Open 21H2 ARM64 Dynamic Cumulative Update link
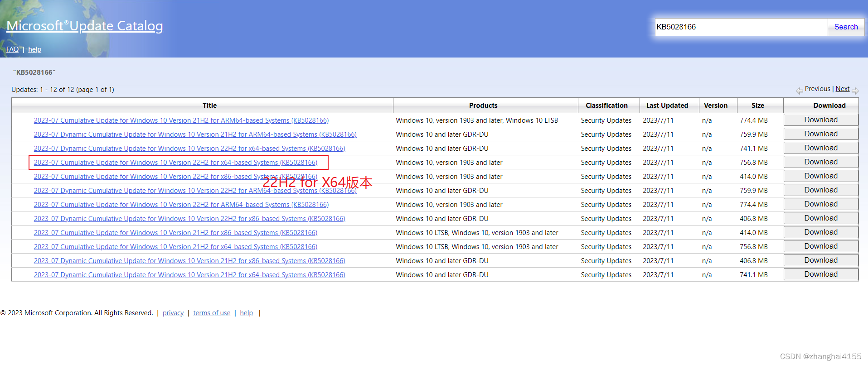868x365 pixels. (195, 134)
